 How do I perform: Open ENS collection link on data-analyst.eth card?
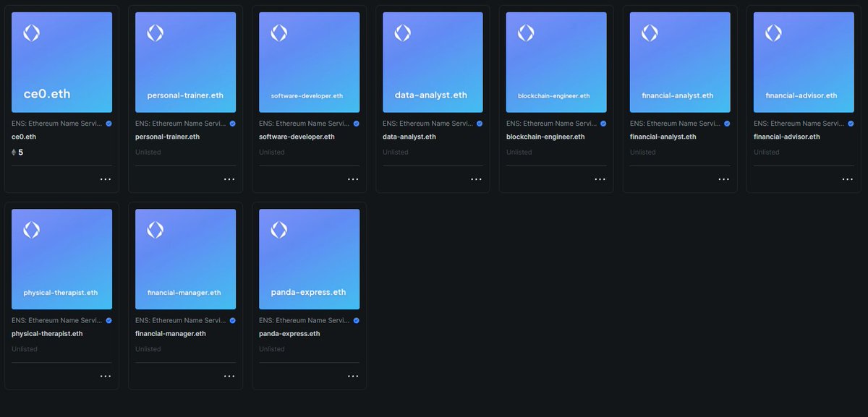tap(428, 124)
